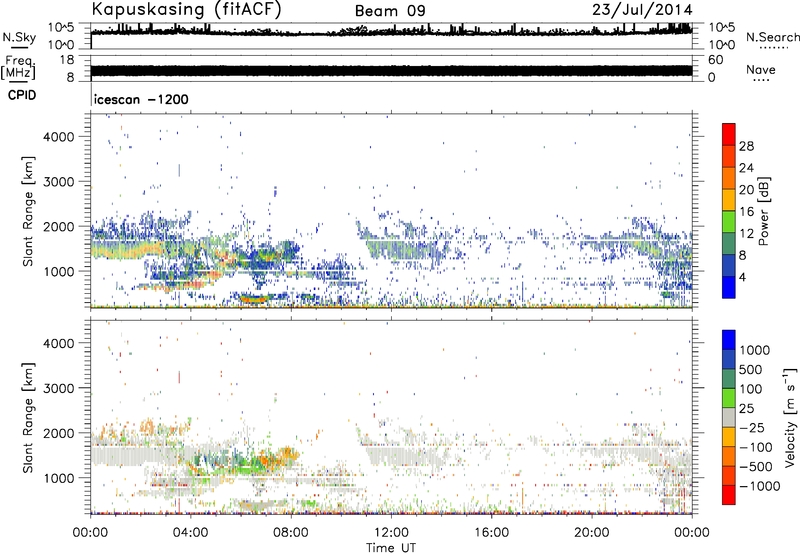Click the 'CPID' label
Image resolution: width=800 pixels, height=554 pixels.
[x=22, y=95]
